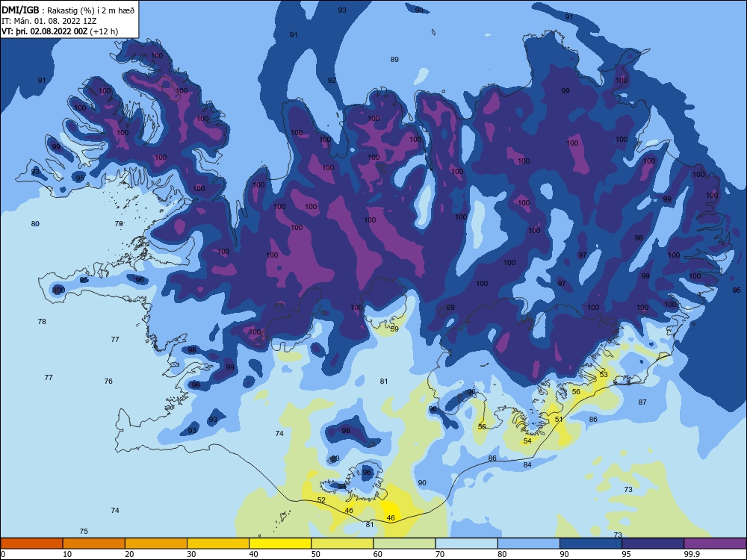Select the map value '92'
Viewport: 747px width, 560px height.
(x=332, y=81)
